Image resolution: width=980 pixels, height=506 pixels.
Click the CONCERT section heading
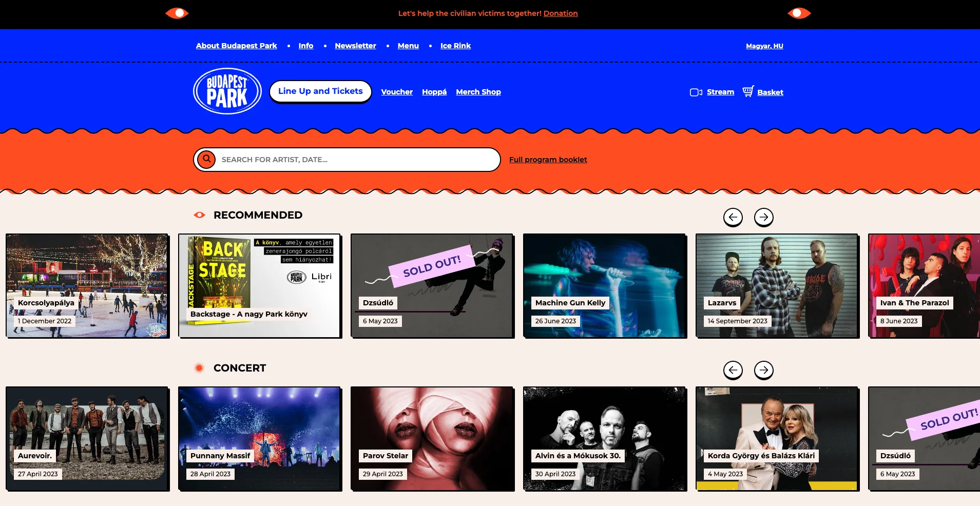pyautogui.click(x=240, y=368)
